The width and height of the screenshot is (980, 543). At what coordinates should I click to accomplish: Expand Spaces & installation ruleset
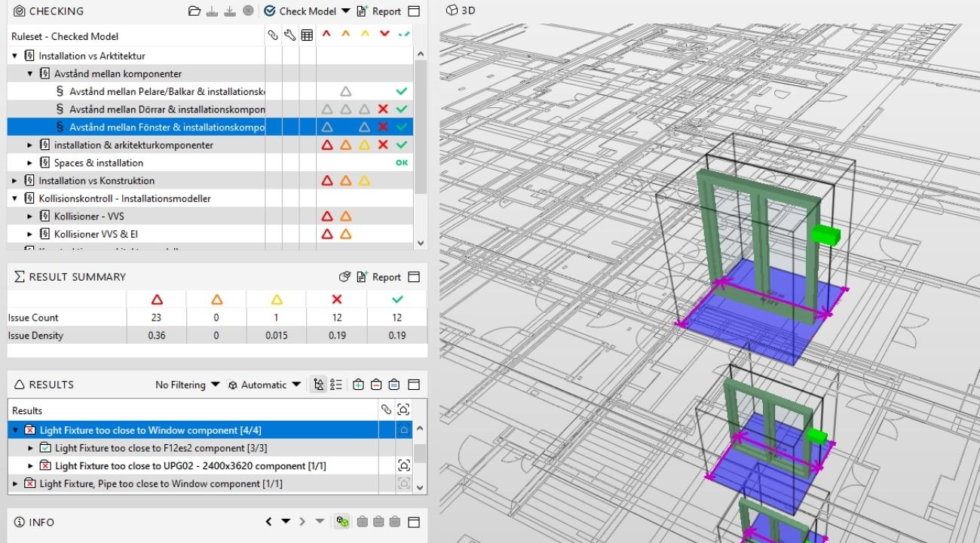tap(30, 163)
